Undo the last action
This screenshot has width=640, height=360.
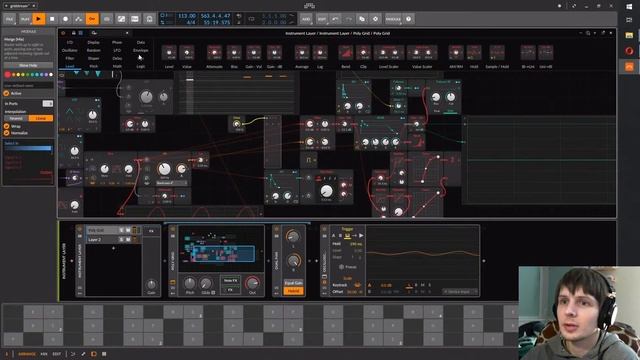[x=335, y=19]
